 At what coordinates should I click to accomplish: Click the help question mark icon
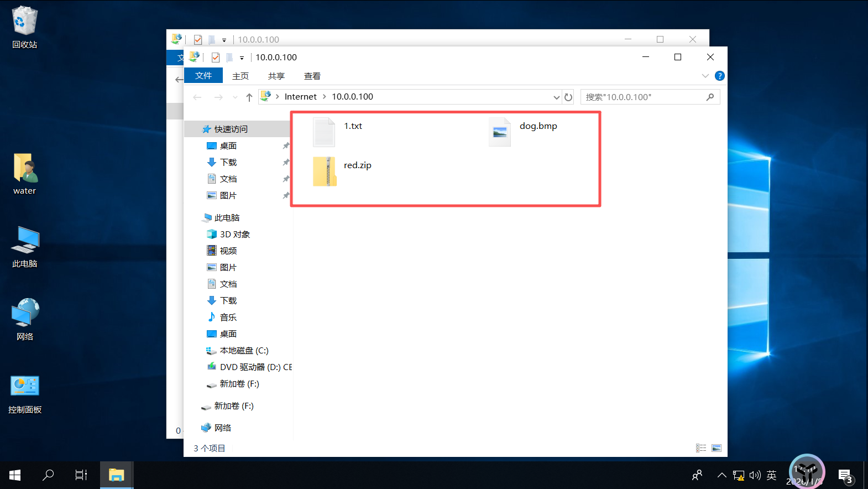[x=719, y=76]
